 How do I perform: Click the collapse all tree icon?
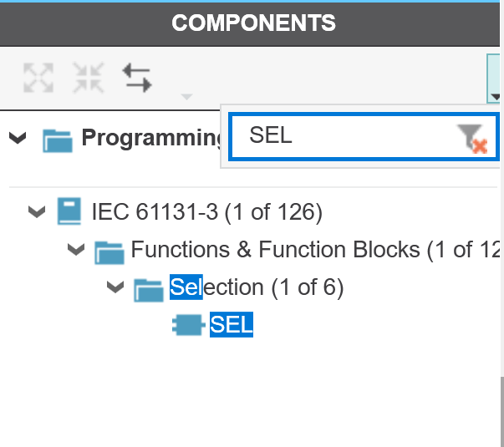click(88, 77)
